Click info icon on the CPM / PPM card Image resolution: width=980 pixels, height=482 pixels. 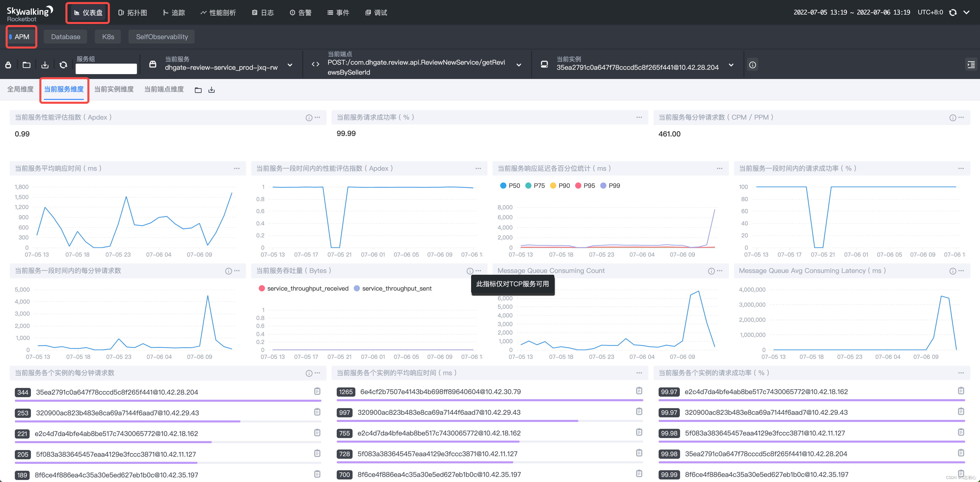pyautogui.click(x=953, y=118)
